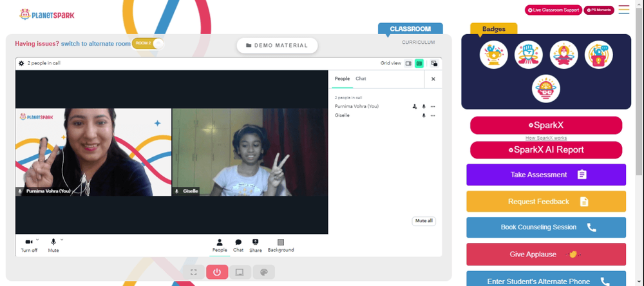The width and height of the screenshot is (644, 286).
Task: Open the Background effects option
Action: coord(281,245)
